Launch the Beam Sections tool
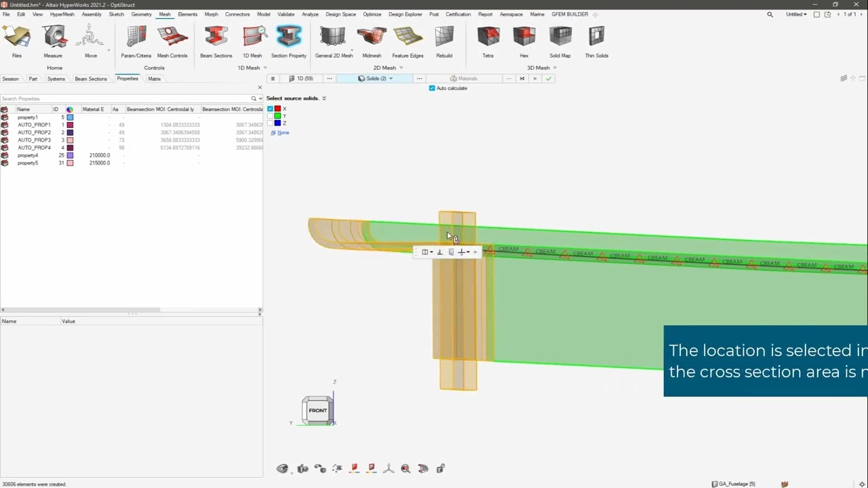 [x=216, y=42]
